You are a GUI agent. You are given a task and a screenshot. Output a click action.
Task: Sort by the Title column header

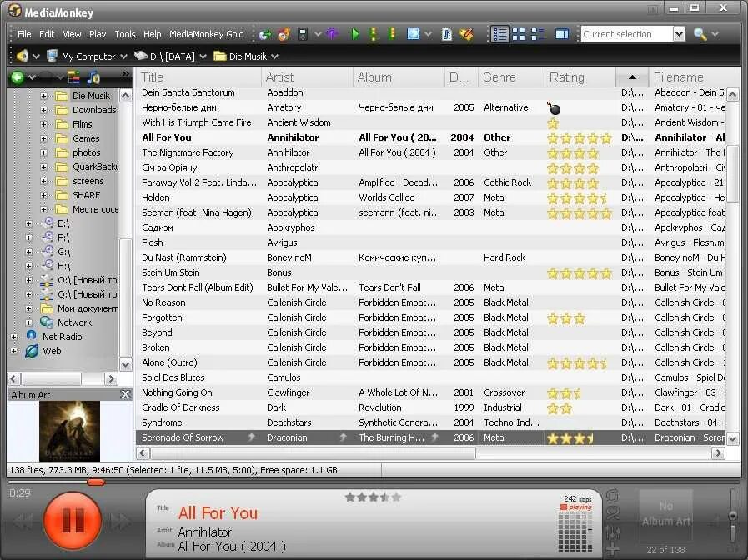(x=198, y=77)
